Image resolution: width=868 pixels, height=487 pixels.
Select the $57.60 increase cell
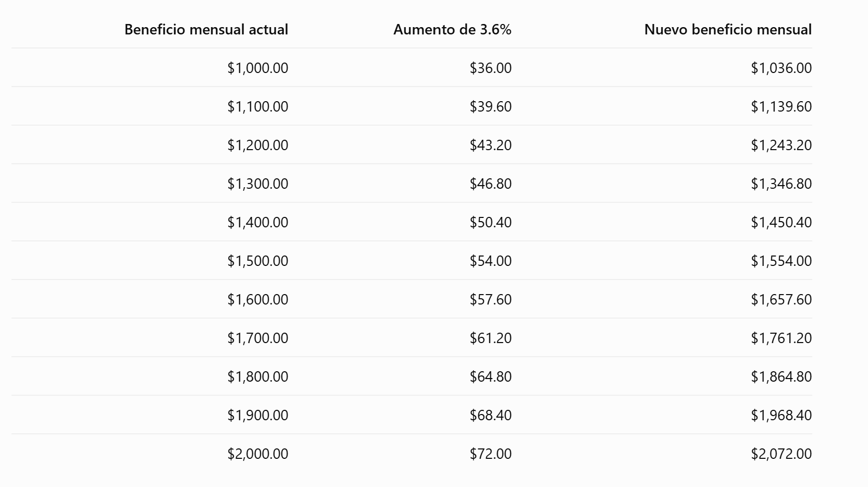point(491,299)
